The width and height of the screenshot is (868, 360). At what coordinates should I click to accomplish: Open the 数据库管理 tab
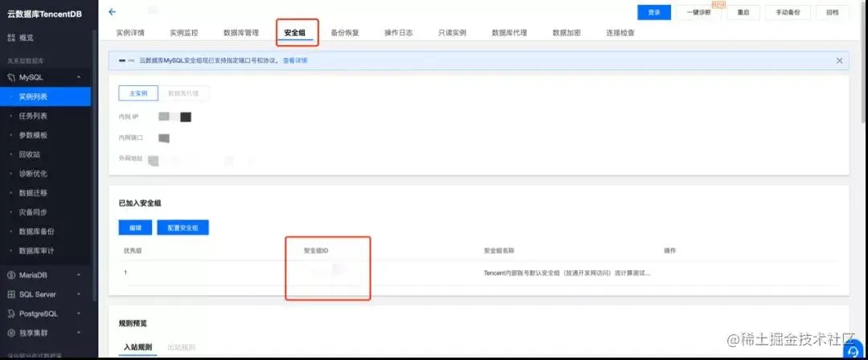coord(241,33)
